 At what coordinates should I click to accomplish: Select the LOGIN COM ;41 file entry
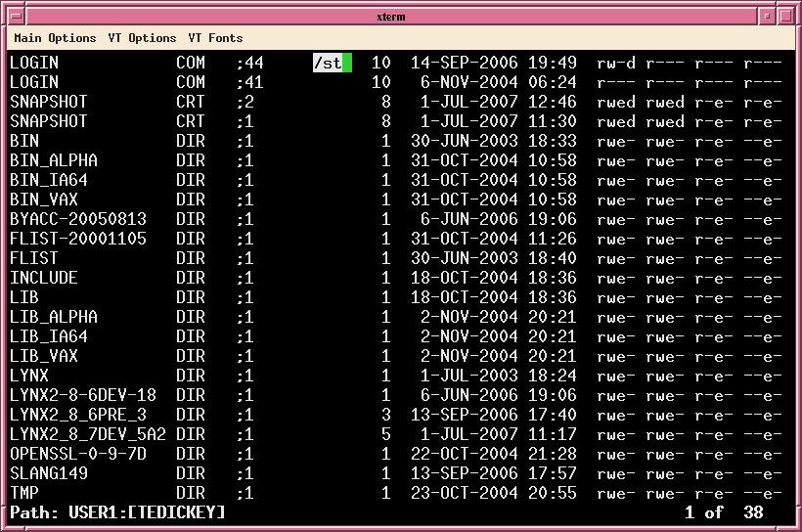[34, 82]
